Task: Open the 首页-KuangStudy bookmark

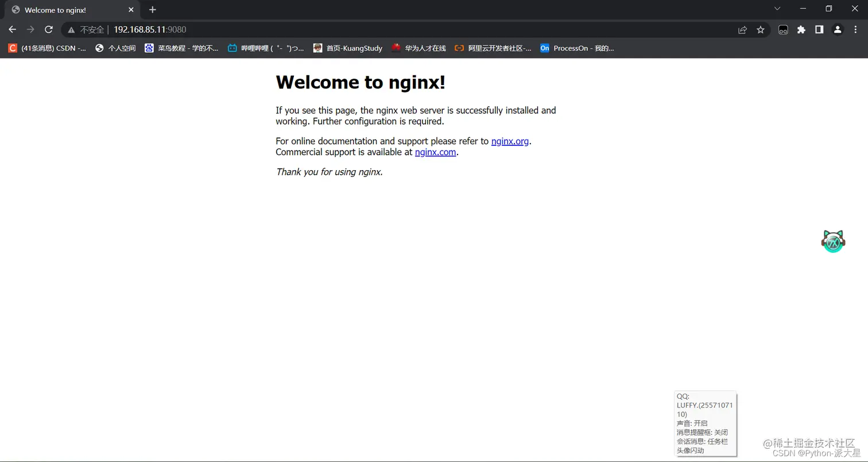Action: click(348, 48)
